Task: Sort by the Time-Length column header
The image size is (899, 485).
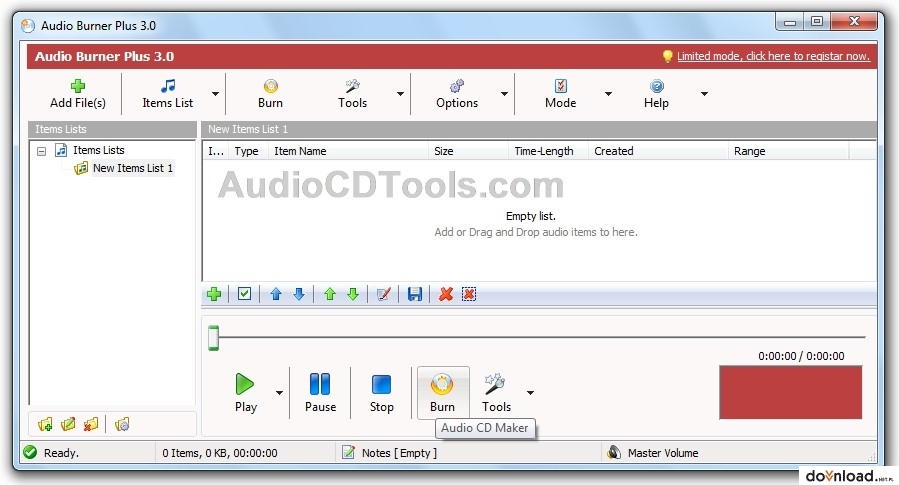Action: (548, 151)
